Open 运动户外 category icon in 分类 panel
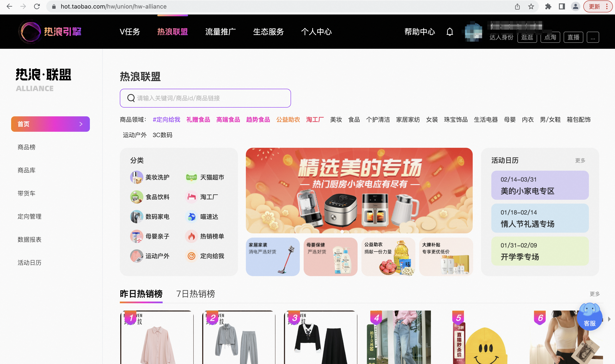Viewport: 615px width, 364px height. 137,256
